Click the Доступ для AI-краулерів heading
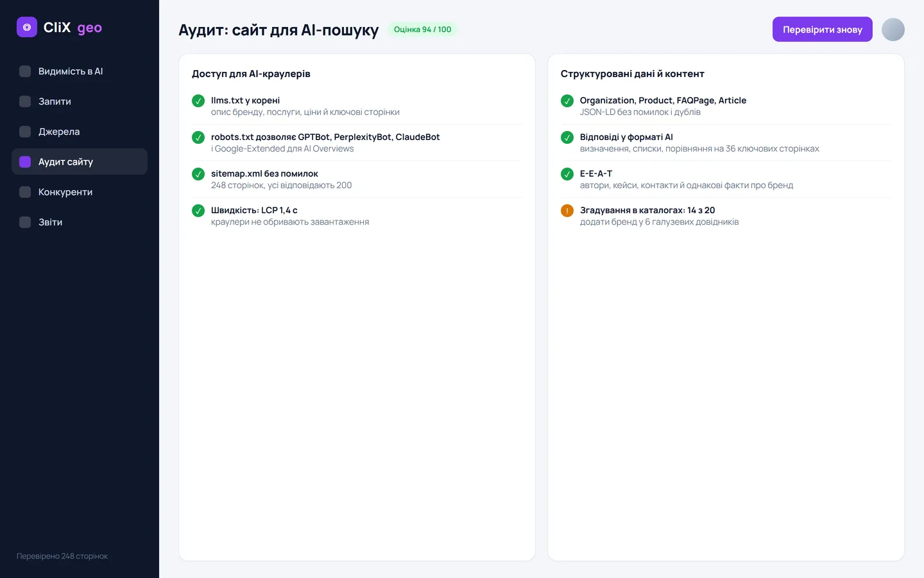 (x=251, y=74)
